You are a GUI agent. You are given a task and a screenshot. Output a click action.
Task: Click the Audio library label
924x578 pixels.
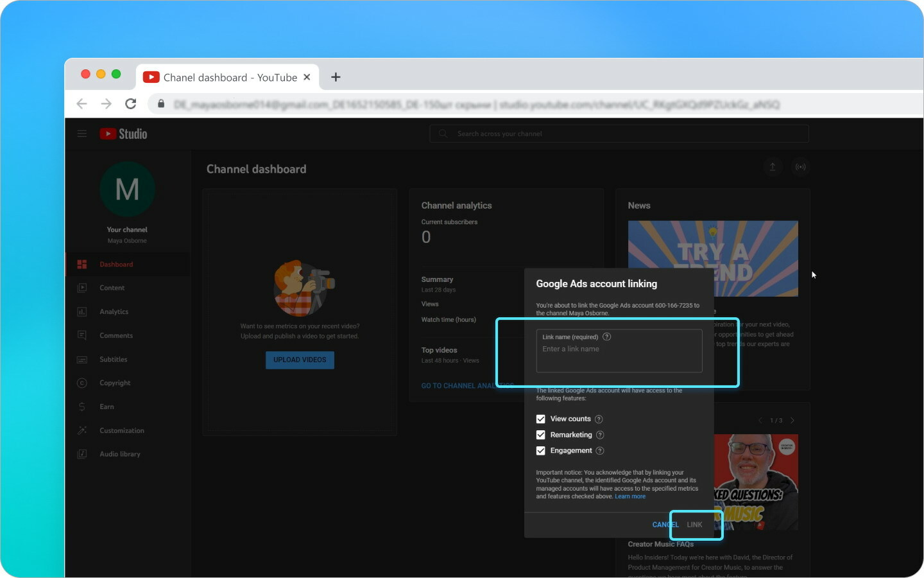(120, 454)
